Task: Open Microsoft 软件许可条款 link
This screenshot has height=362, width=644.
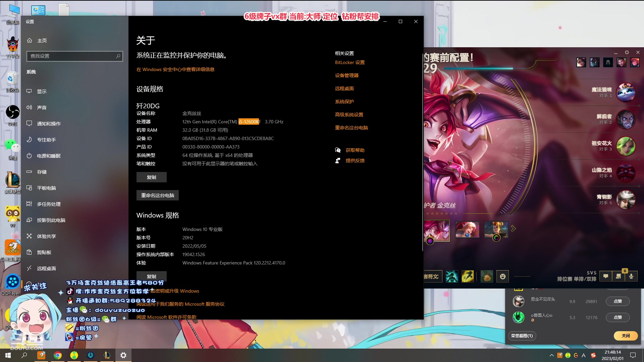Action: (x=166, y=317)
